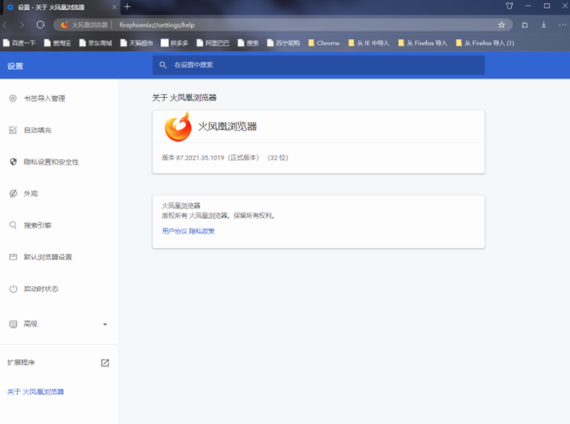Select the 设置 - 关于 火凤凰浏览器 tab
The width and height of the screenshot is (570, 424).
[x=60, y=7]
